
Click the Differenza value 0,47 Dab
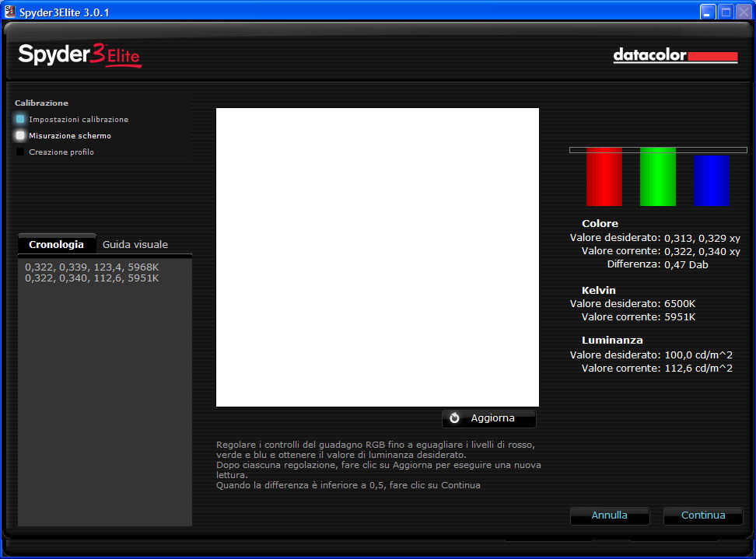686,264
